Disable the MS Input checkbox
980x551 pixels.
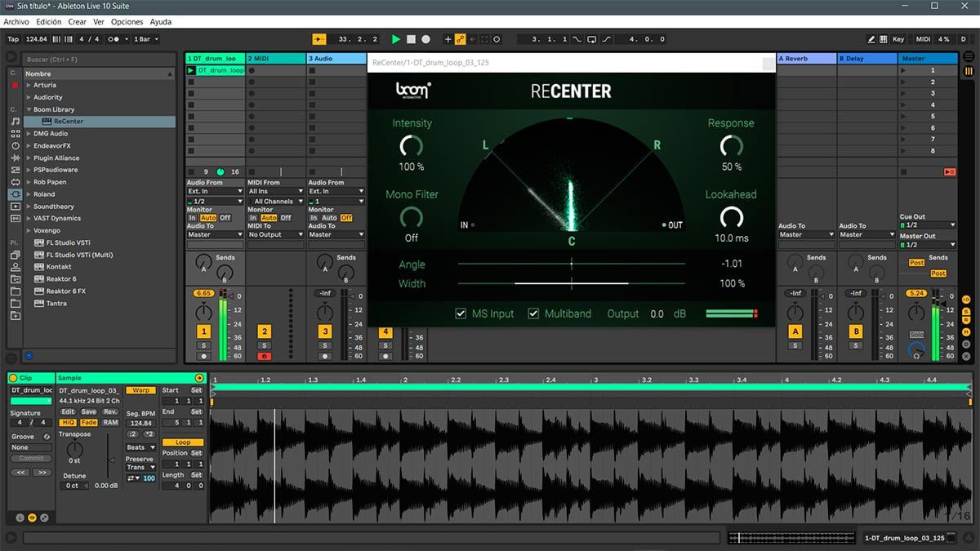coord(461,313)
